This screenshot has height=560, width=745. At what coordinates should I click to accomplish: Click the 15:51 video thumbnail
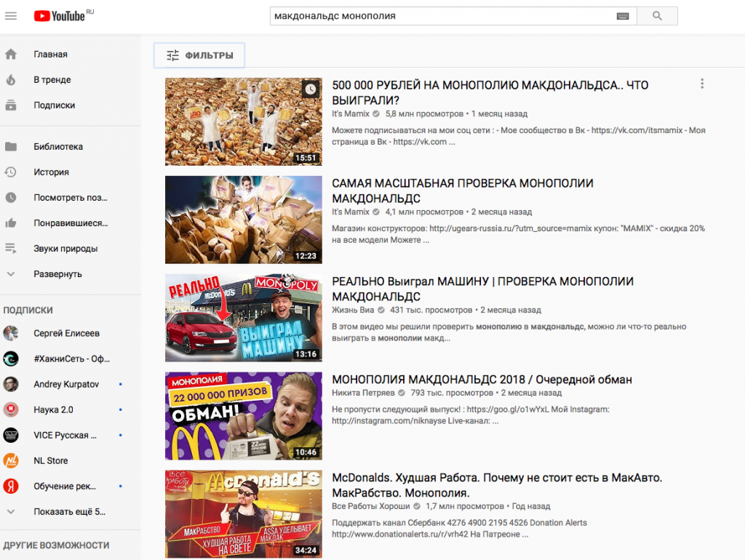click(x=243, y=121)
